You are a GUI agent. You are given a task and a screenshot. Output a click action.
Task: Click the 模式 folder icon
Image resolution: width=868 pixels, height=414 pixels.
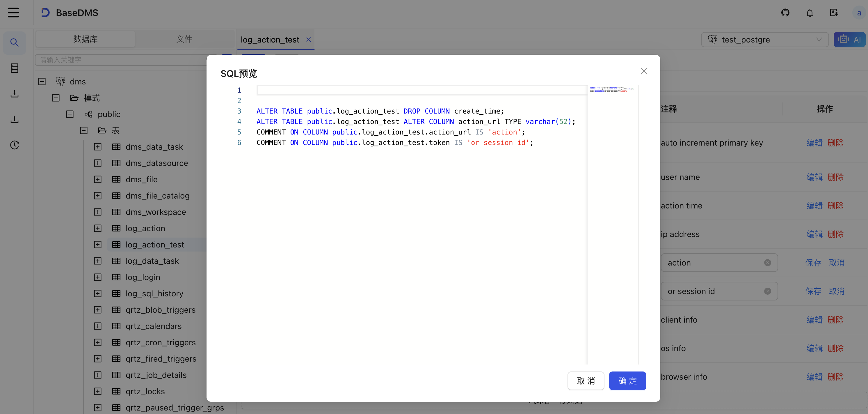point(74,98)
